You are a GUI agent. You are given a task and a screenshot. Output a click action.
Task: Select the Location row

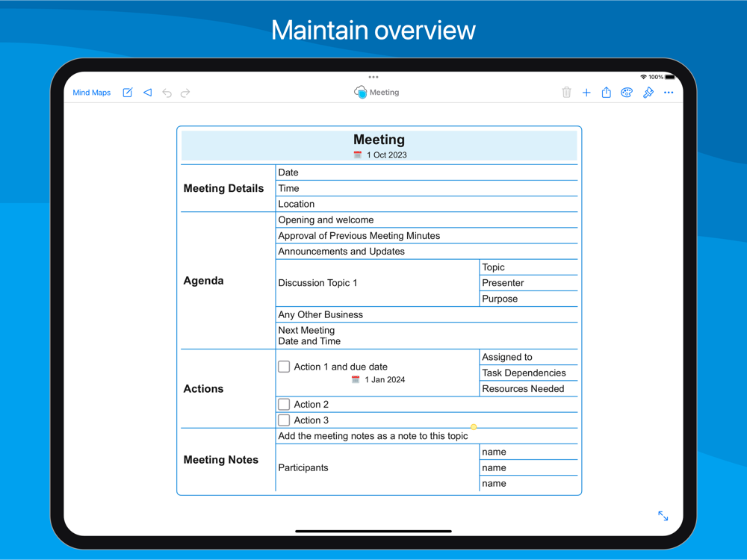427,204
